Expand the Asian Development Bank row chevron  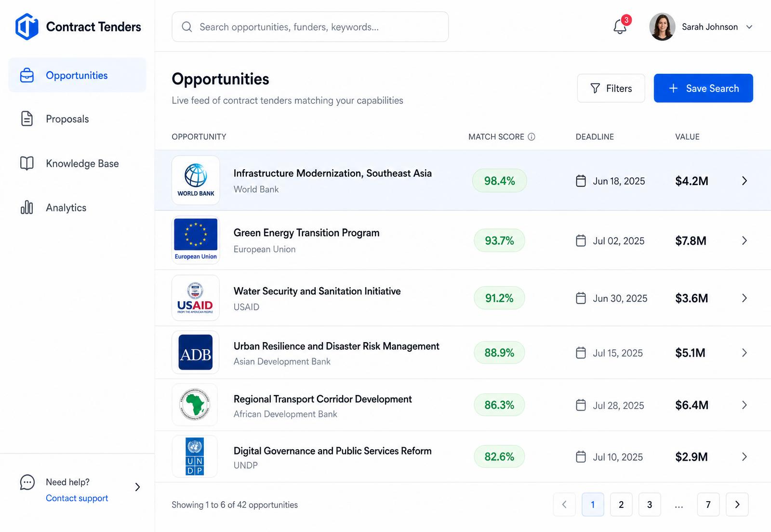coord(744,353)
